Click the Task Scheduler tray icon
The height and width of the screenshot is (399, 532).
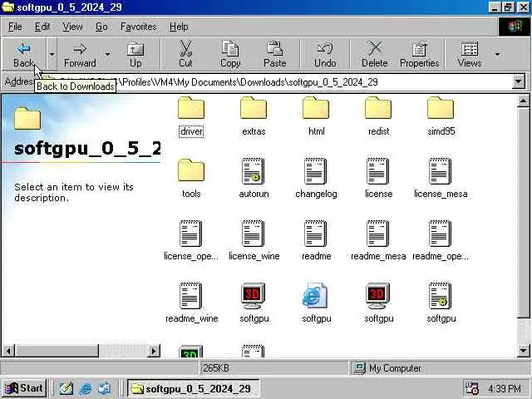[x=471, y=388]
